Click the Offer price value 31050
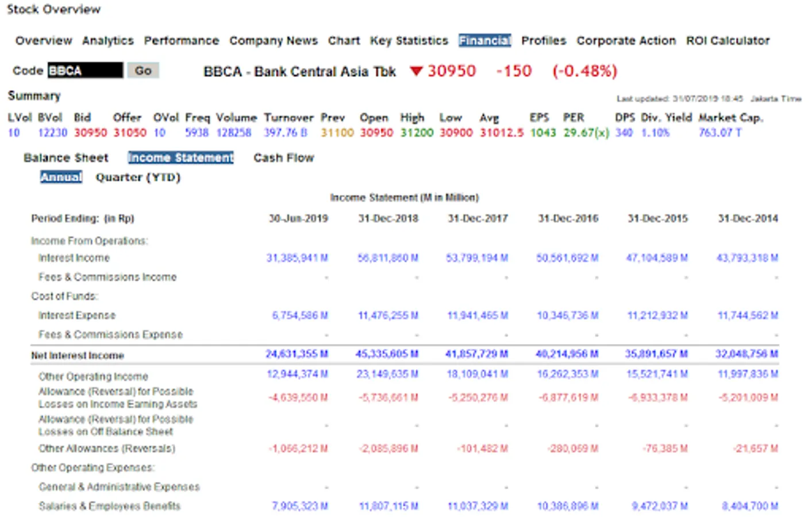This screenshot has height=517, width=812. (130, 133)
